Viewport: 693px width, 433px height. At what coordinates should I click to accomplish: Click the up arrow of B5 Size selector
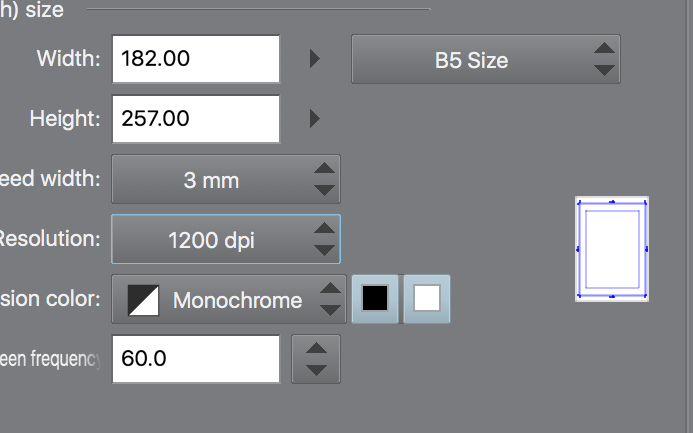603,49
